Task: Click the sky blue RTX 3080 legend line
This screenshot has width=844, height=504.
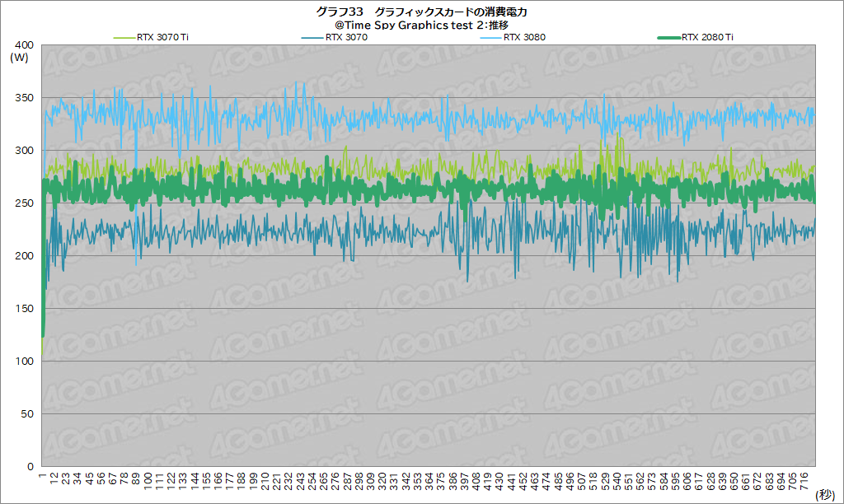Action: coord(491,38)
